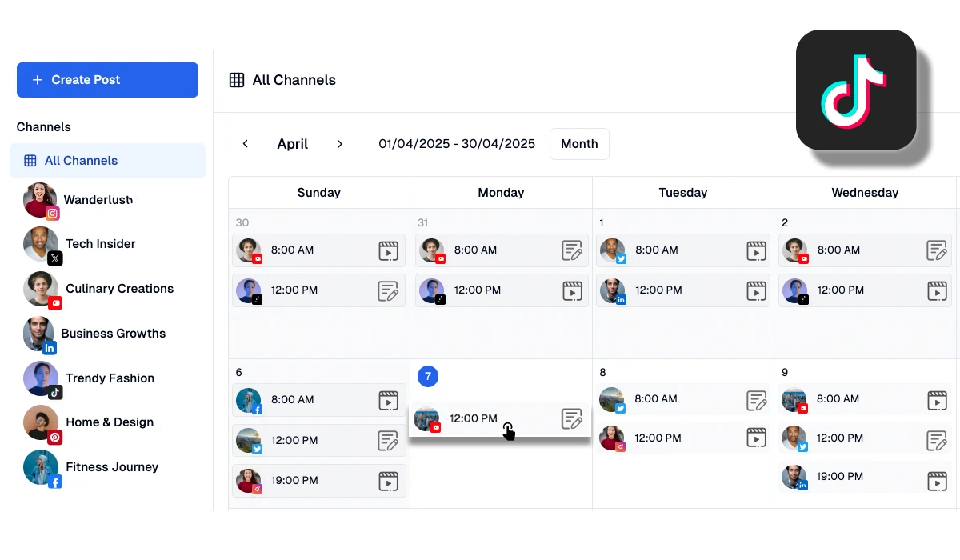Open the Month view dropdown

tap(579, 144)
